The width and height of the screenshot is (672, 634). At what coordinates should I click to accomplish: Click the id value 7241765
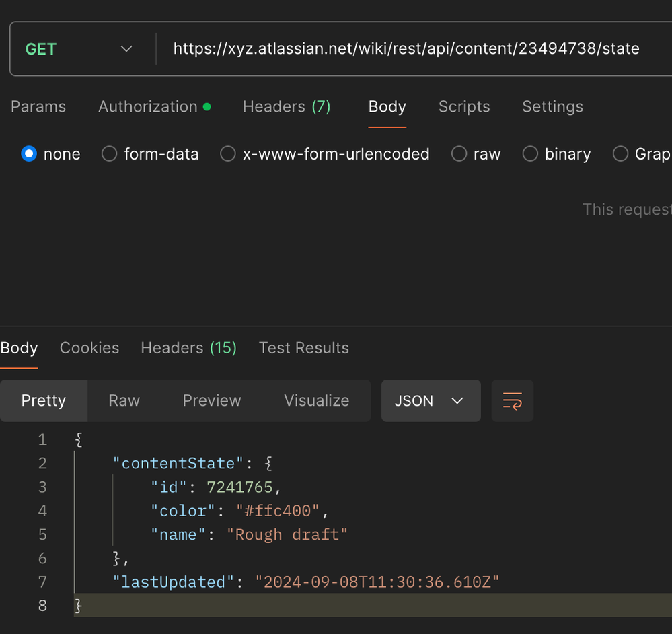pyautogui.click(x=239, y=487)
